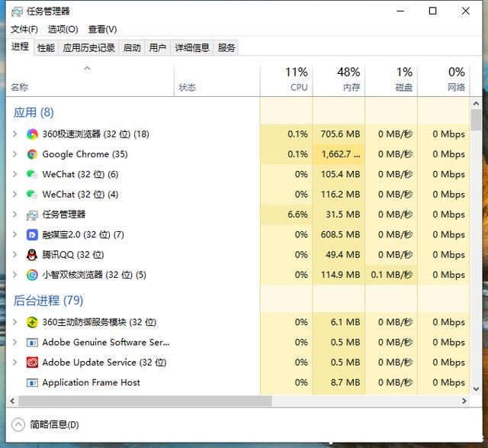Select the 任务管理器 process row icon
Image resolution: width=488 pixels, height=448 pixels.
coord(32,214)
